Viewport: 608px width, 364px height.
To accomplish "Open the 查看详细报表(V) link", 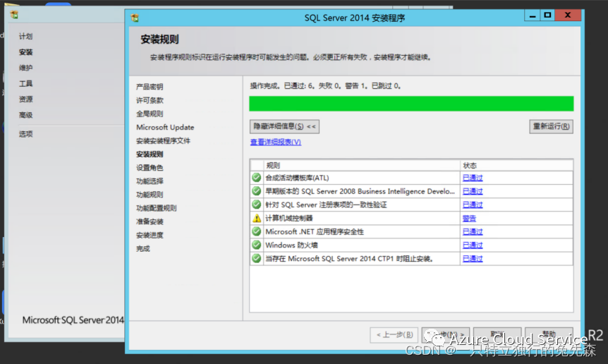I will [x=275, y=142].
